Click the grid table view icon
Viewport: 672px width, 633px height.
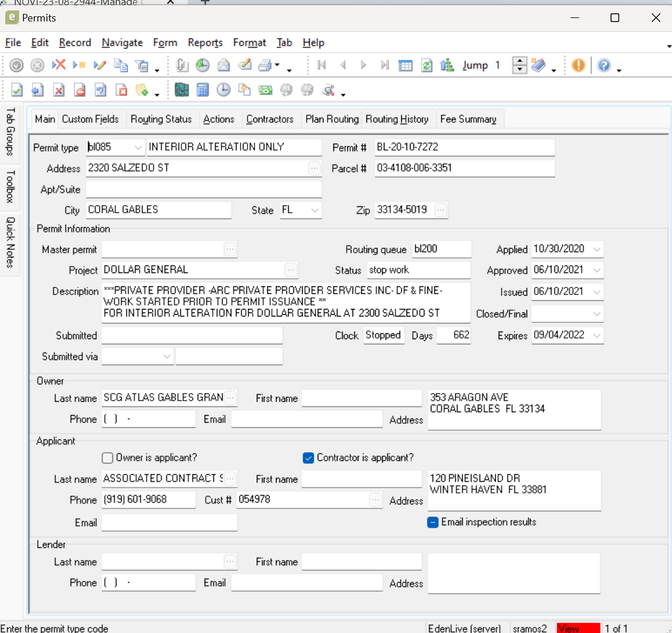[406, 66]
